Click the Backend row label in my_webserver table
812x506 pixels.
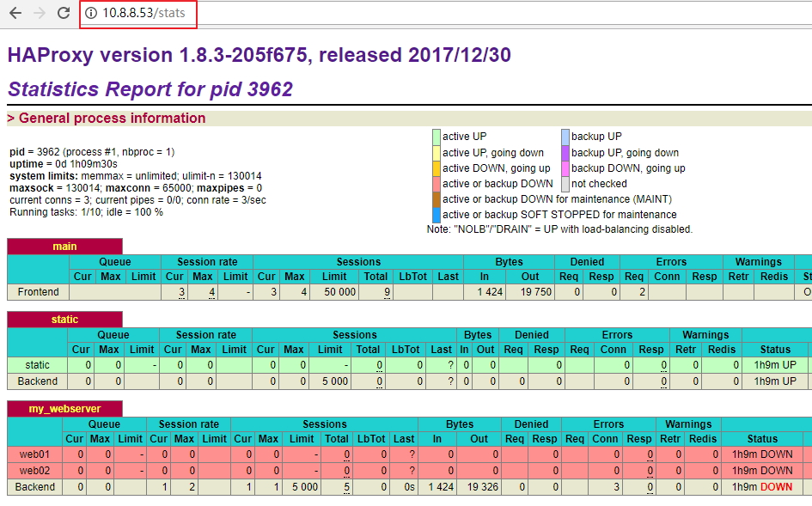point(34,487)
